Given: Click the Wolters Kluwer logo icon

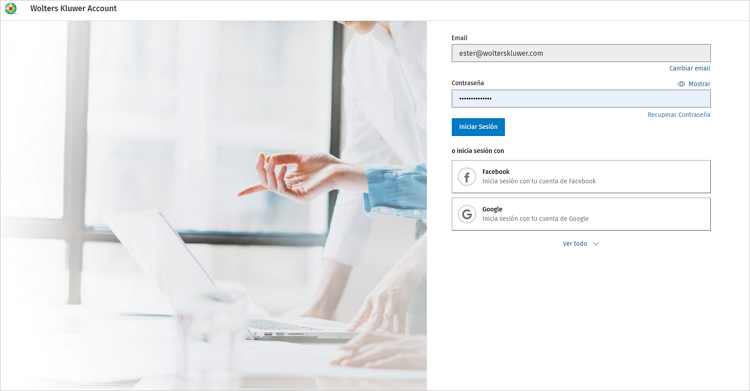Looking at the screenshot, I should (x=11, y=9).
